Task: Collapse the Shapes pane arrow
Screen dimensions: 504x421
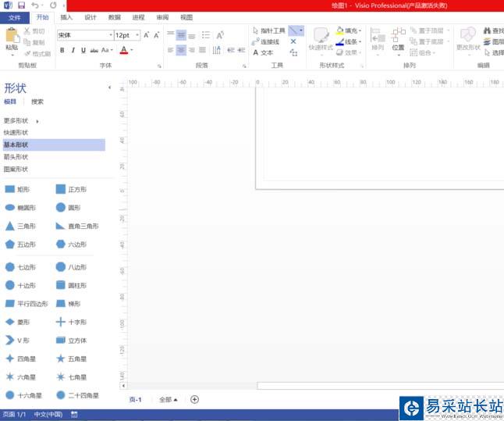Action: (109, 87)
